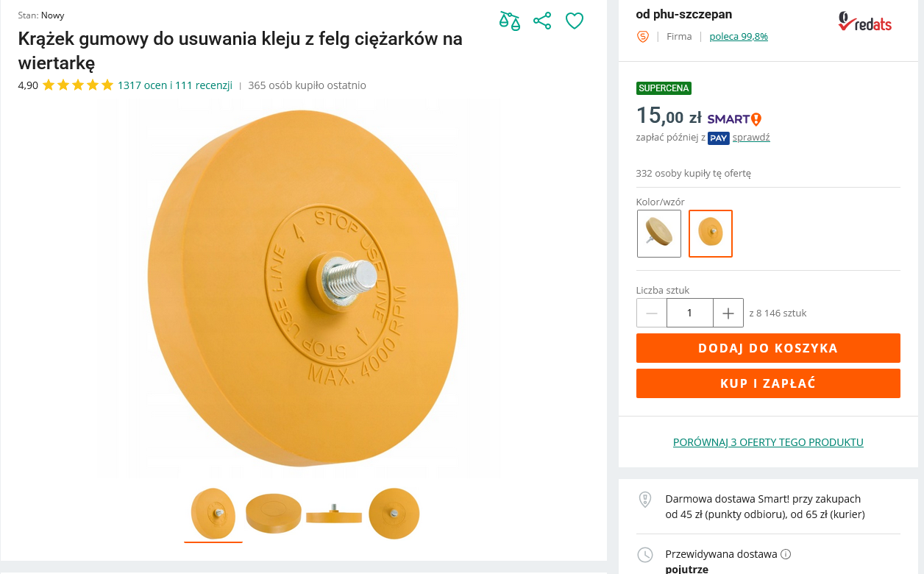
Task: Increase the quantity with the plus button
Action: [x=728, y=313]
